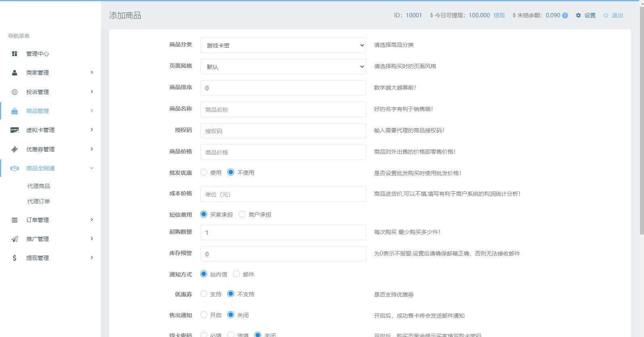Expand 优惠券管理 with its chevron
This screenshot has height=337, width=644.
[x=92, y=149]
